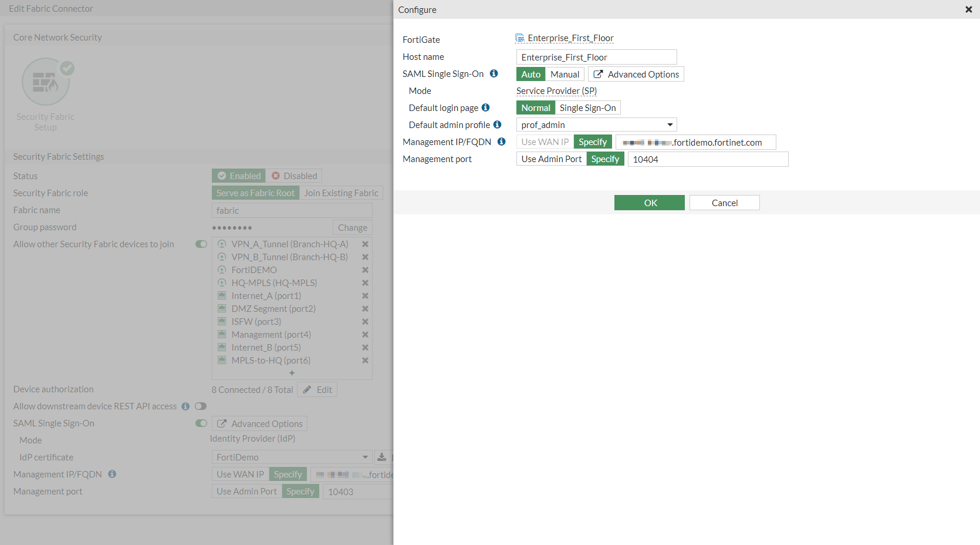980x545 pixels.
Task: Remove Internet_A (port1) from the list
Action: click(365, 296)
